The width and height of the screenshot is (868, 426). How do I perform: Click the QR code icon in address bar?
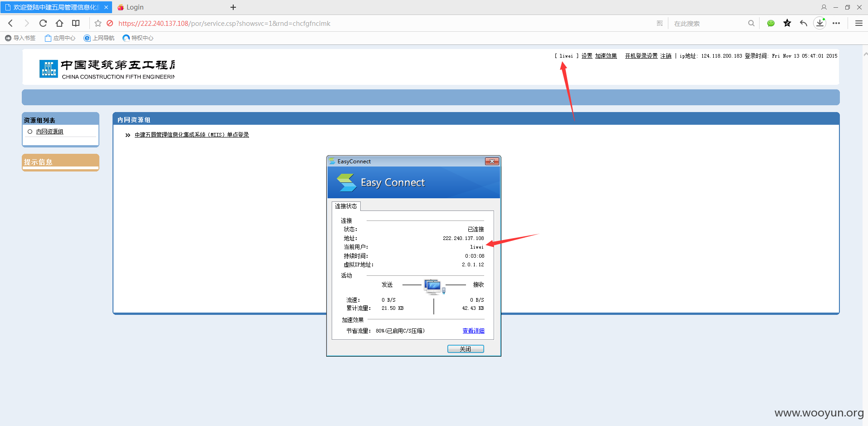point(660,23)
